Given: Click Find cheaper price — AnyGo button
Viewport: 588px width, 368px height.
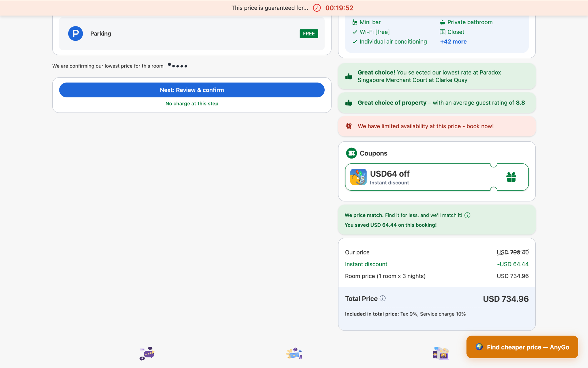Looking at the screenshot, I should 522,347.
